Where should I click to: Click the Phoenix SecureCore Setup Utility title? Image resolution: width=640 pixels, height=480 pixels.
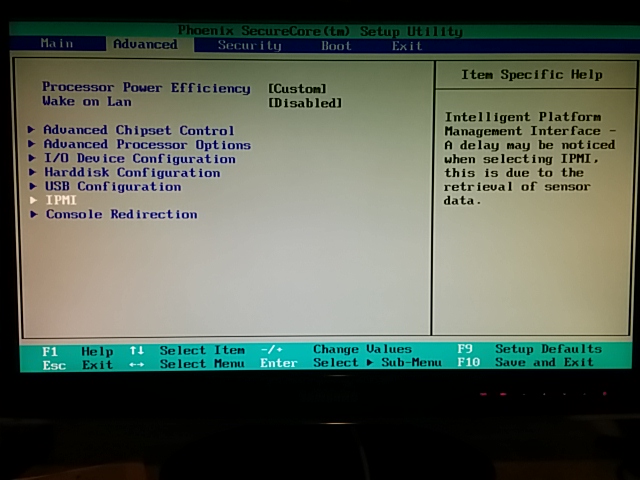320,31
